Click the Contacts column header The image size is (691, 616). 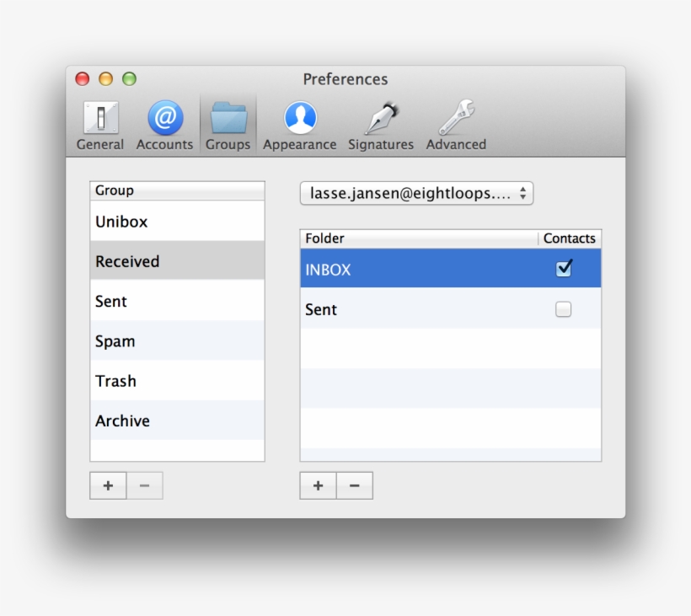570,238
